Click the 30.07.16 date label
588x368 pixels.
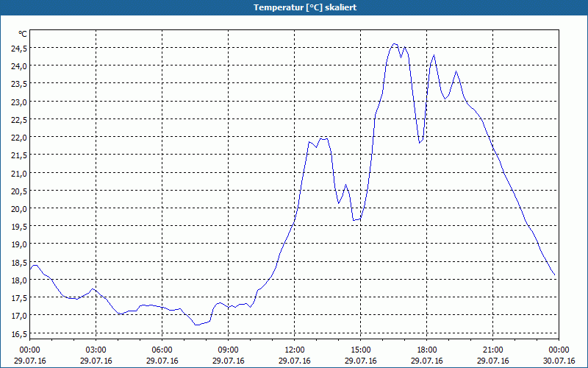(x=559, y=361)
